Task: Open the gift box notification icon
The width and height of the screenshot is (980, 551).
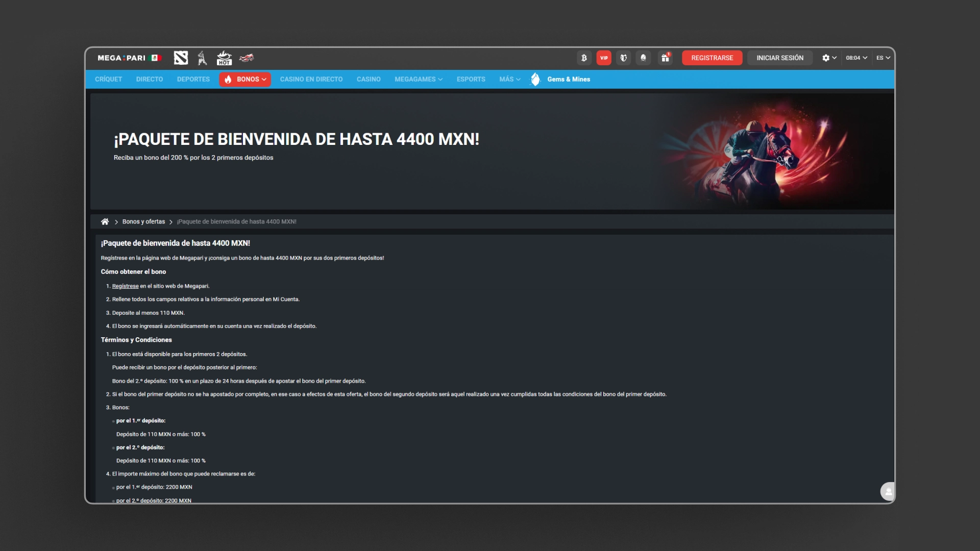Action: tap(665, 58)
